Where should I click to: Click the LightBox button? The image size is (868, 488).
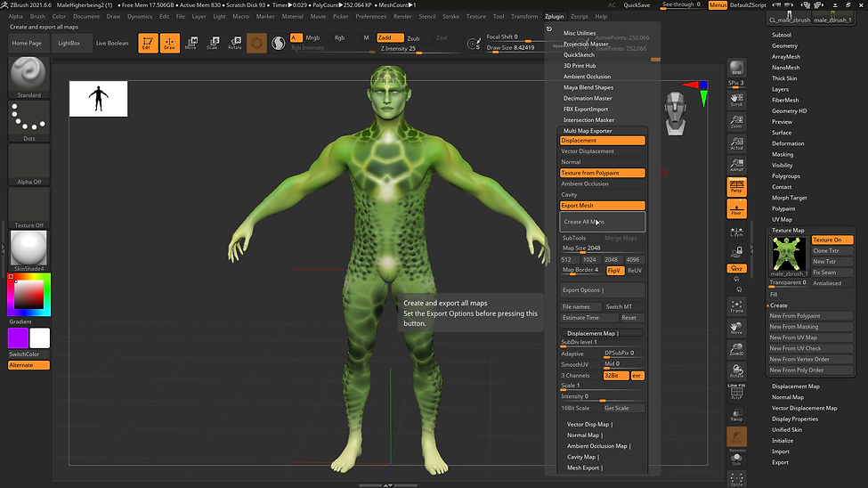69,44
